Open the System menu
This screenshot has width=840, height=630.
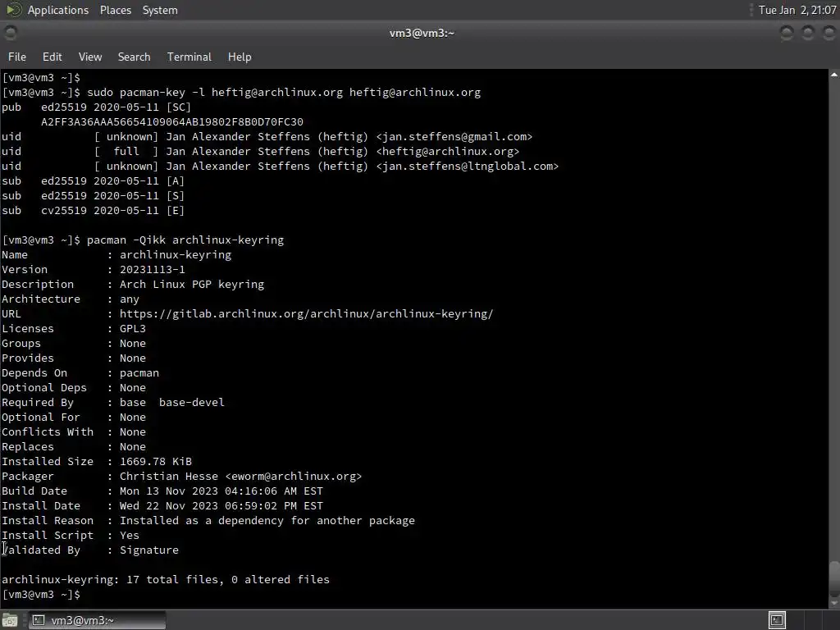(160, 10)
